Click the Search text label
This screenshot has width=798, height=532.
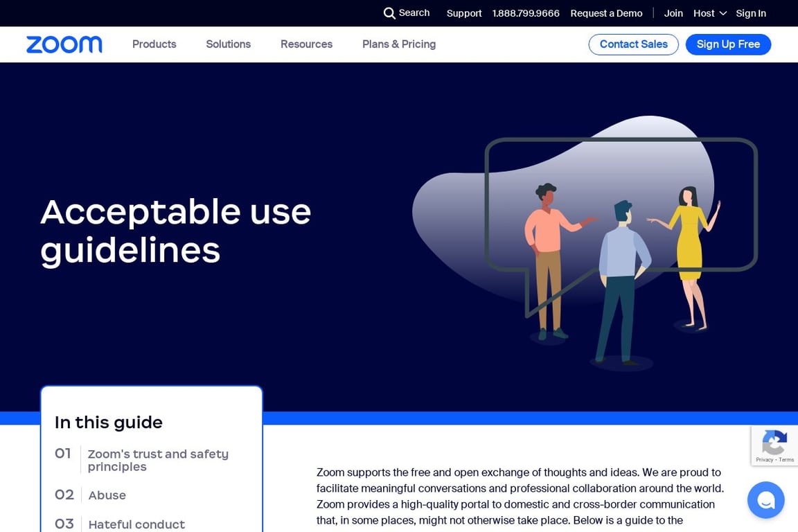click(414, 12)
